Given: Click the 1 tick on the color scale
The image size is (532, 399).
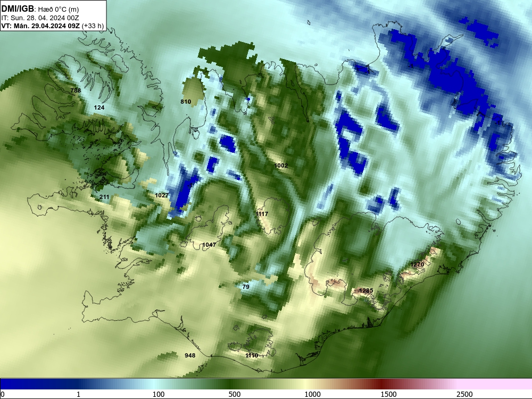Looking at the screenshot, I should [x=78, y=394].
